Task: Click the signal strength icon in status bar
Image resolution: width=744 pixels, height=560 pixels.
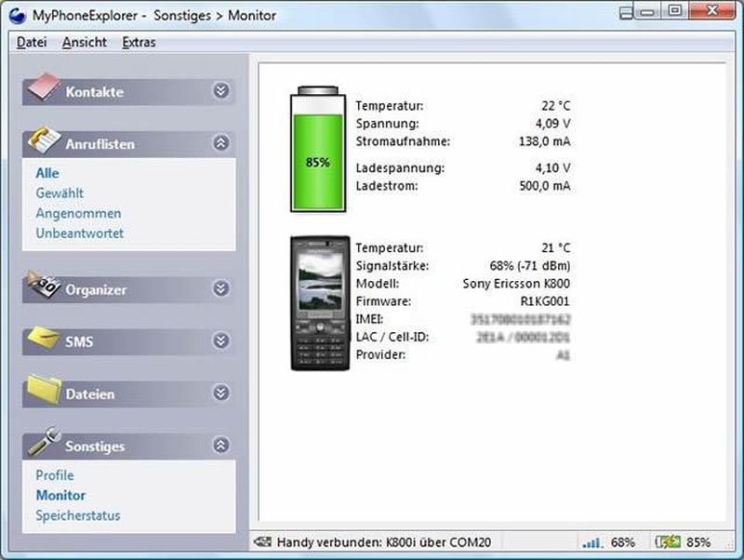Action: (x=591, y=542)
